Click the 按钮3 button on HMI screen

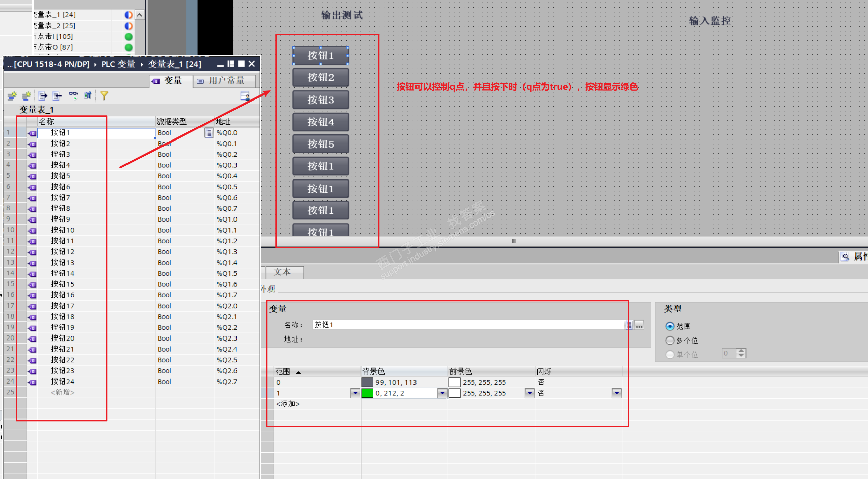pyautogui.click(x=320, y=99)
